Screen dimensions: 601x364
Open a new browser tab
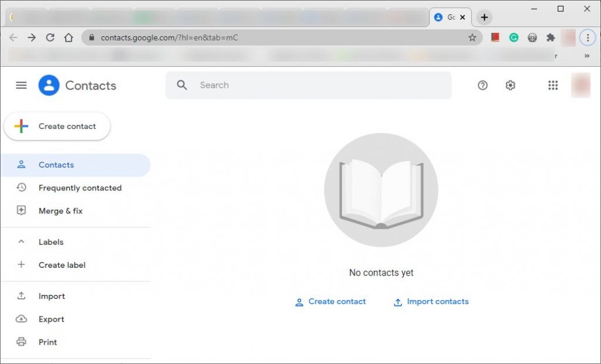coord(484,17)
